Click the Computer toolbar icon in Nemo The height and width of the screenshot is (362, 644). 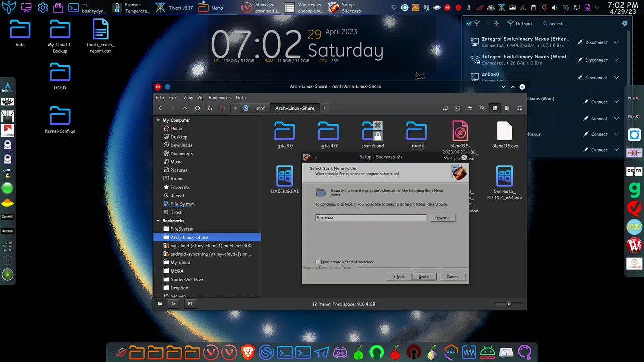[x=222, y=108]
